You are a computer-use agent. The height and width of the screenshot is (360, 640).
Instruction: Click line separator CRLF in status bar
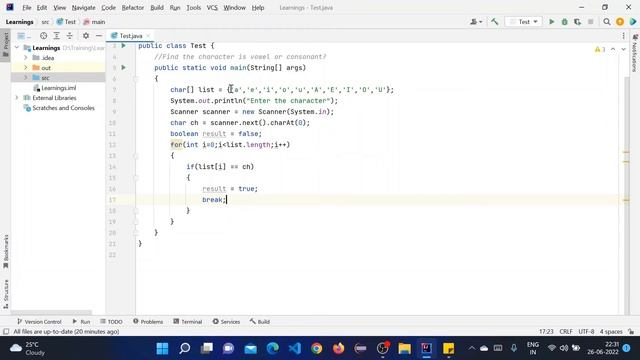[566, 331]
